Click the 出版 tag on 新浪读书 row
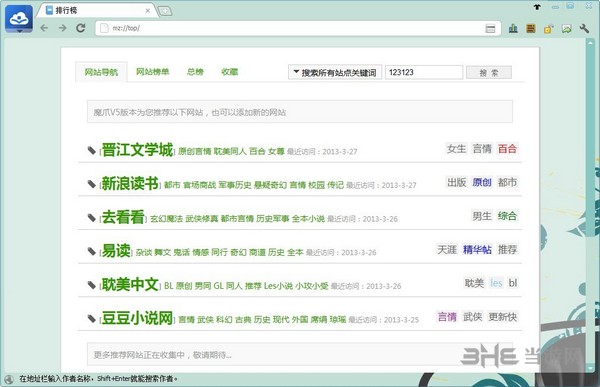 [457, 182]
